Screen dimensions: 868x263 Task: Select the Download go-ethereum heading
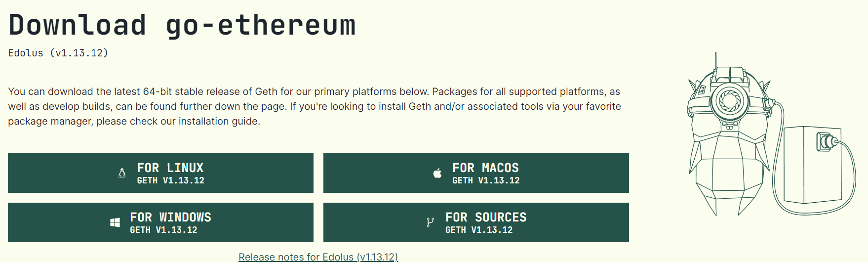(x=182, y=25)
